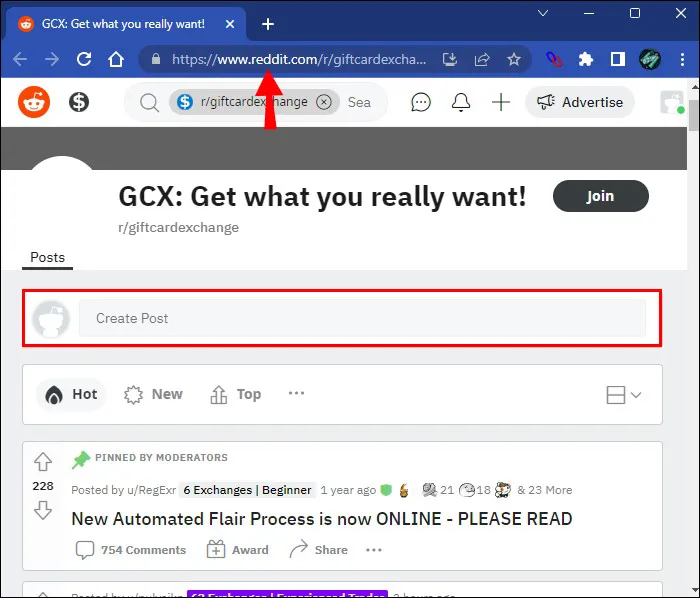
Task: Open the Extensions puzzle icon
Action: (586, 59)
